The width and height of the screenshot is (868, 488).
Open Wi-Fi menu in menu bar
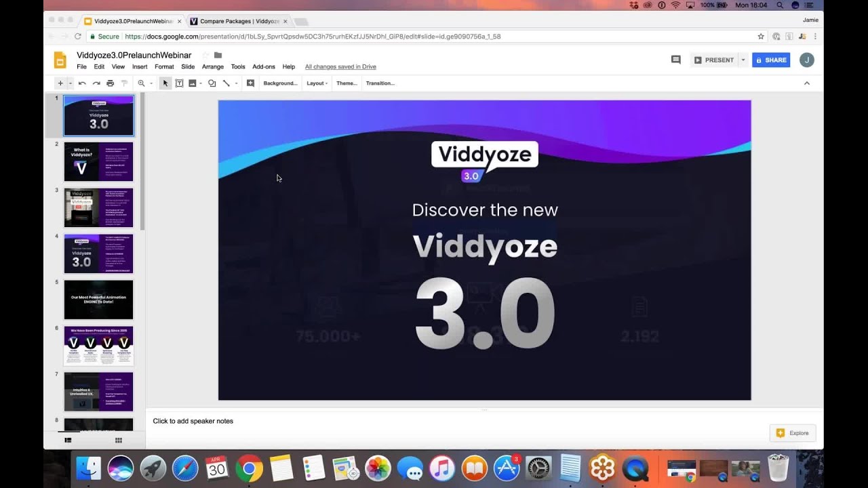pyautogui.click(x=675, y=5)
